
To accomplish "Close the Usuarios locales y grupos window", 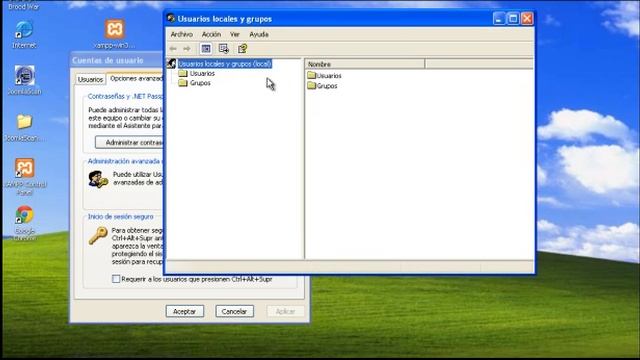I will click(x=527, y=18).
